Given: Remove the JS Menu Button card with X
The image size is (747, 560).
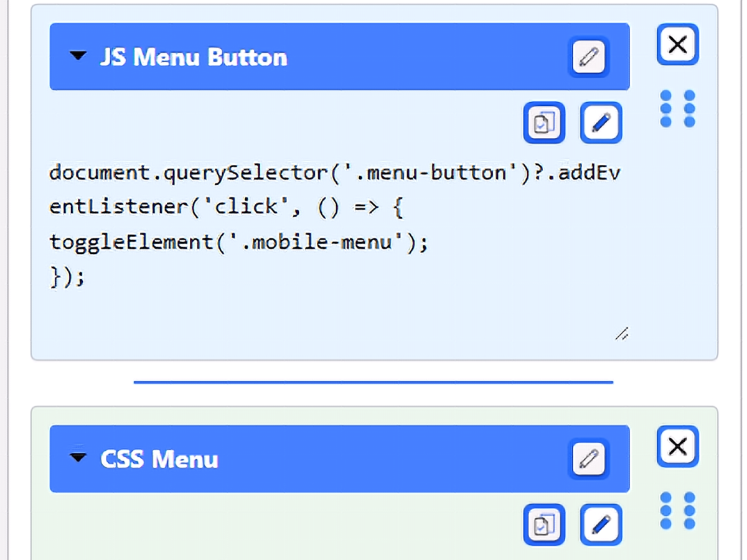Looking at the screenshot, I should 678,44.
